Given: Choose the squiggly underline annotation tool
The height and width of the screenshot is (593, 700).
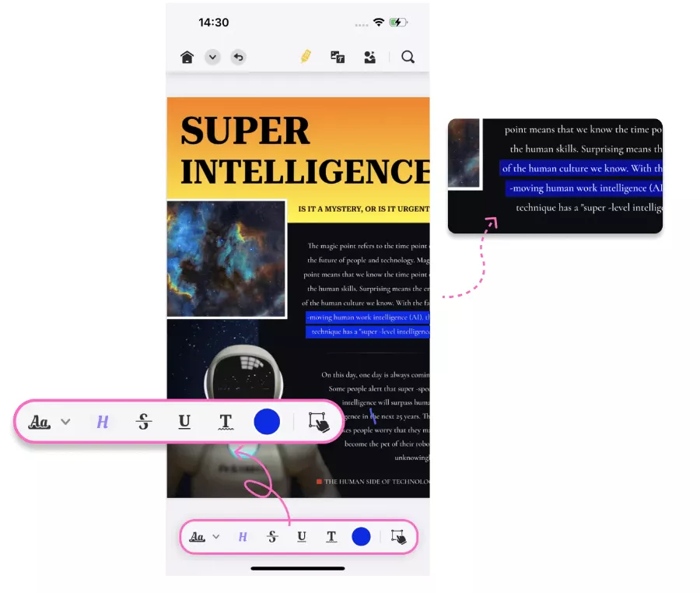Looking at the screenshot, I should 226,422.
